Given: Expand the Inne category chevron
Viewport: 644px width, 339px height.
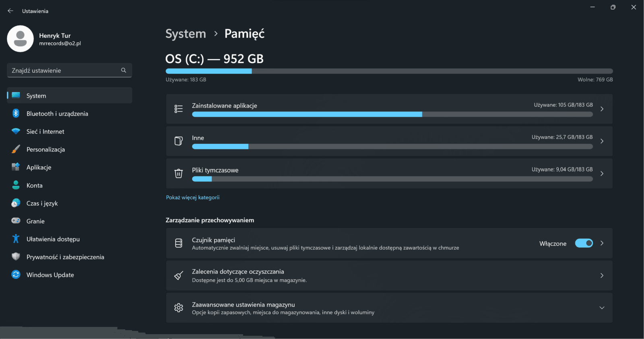Looking at the screenshot, I should (x=602, y=141).
